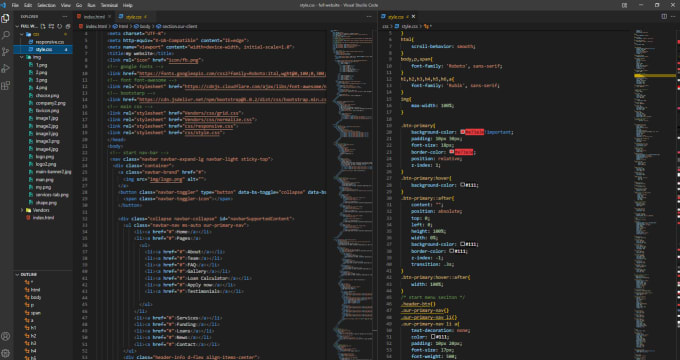Open the Source Control view
This screenshot has height=360, width=680.
coord(6,52)
